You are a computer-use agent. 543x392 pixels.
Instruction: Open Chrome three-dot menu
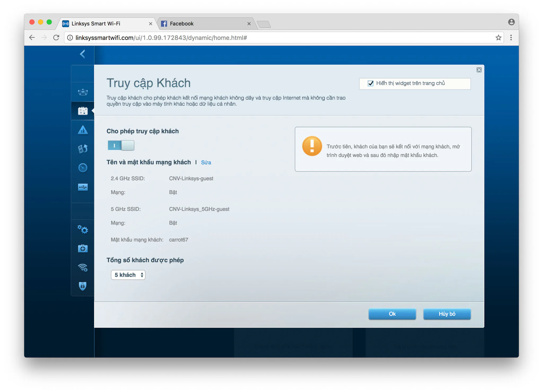coord(511,38)
